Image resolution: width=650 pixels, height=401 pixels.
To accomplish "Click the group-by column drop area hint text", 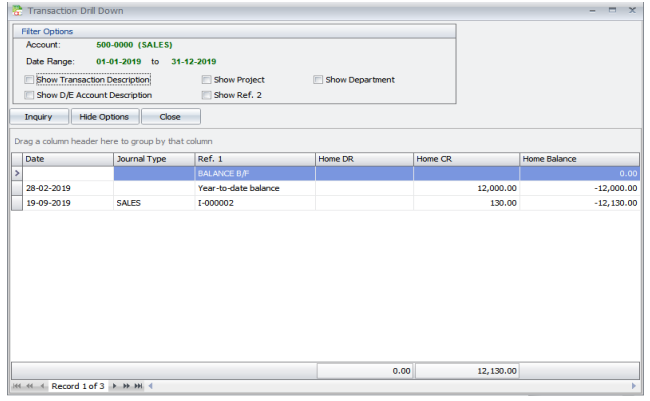I will point(113,141).
